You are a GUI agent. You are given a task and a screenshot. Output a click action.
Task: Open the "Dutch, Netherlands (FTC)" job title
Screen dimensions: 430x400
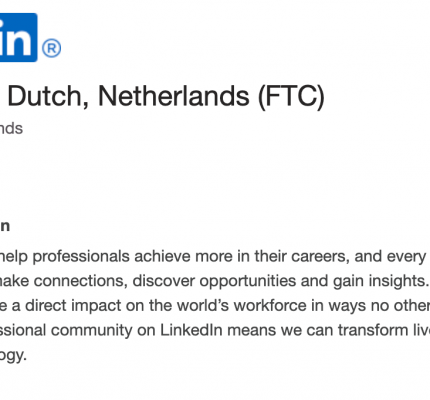point(166,97)
